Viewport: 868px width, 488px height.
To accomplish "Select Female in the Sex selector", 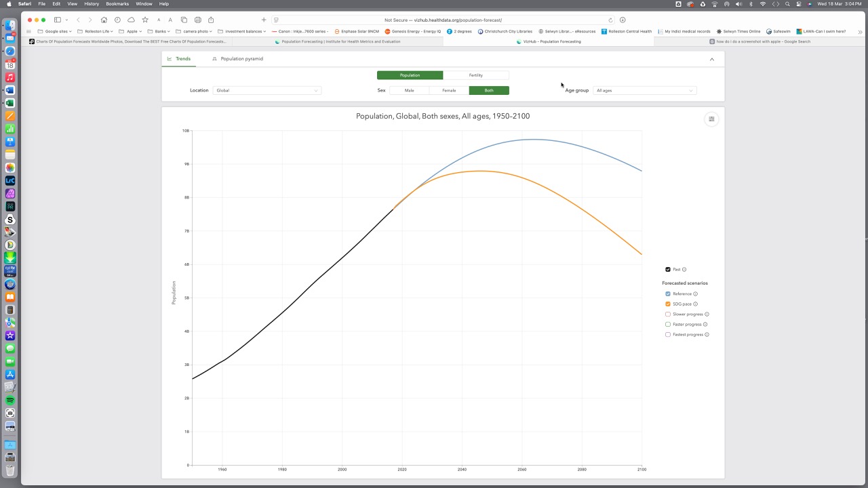I will (x=449, y=90).
